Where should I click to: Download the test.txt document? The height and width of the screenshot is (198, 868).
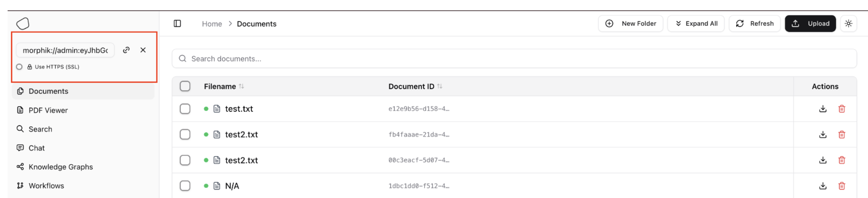(x=822, y=109)
